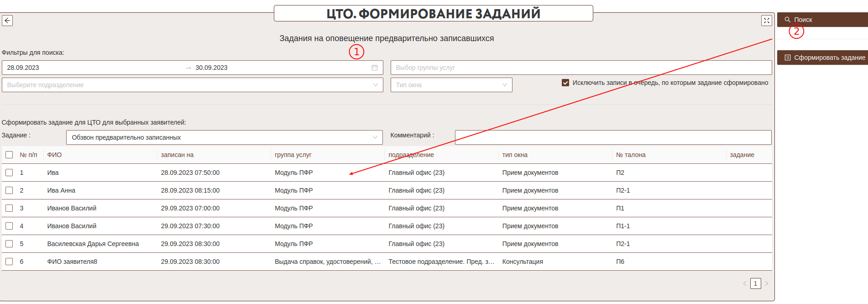Expand Выберите подразделение dropdown
868x304 pixels.
click(x=192, y=85)
